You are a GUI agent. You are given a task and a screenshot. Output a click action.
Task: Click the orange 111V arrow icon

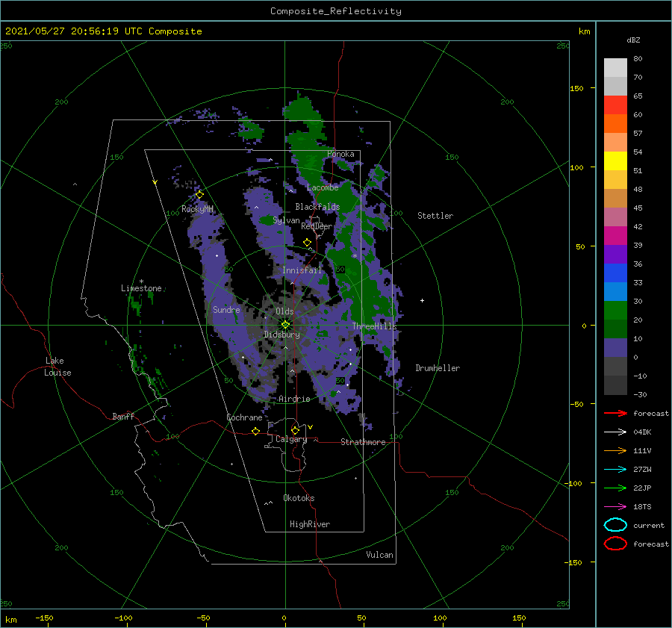pyautogui.click(x=615, y=450)
